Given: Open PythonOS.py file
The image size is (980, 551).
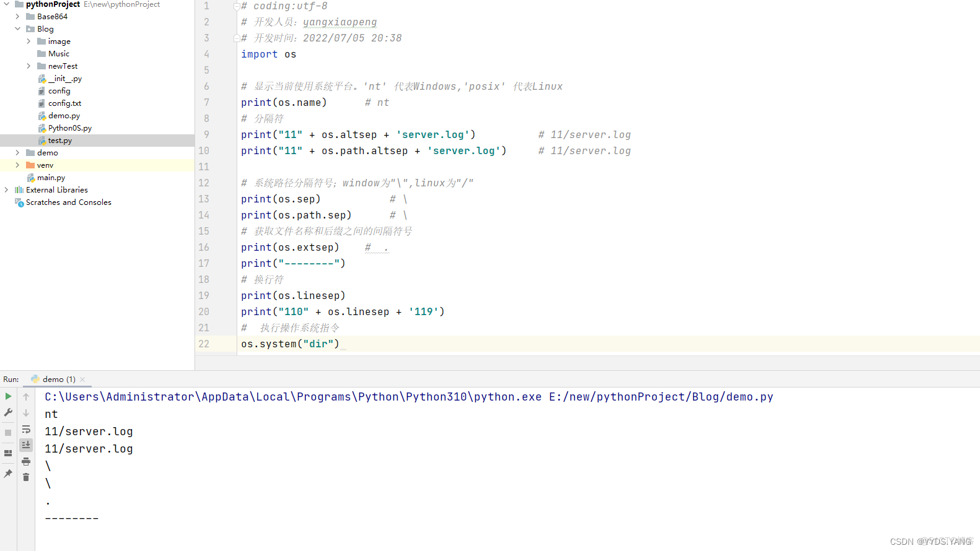Looking at the screenshot, I should click(x=70, y=128).
